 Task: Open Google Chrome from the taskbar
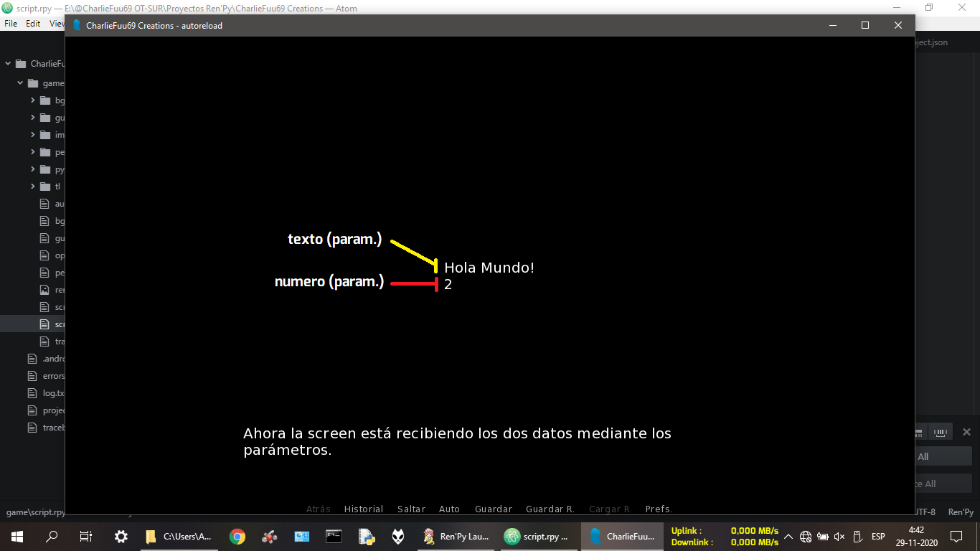click(237, 536)
